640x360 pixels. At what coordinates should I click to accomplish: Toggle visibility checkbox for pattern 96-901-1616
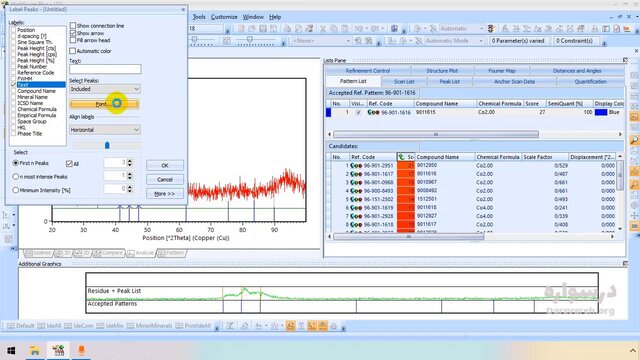(x=358, y=112)
